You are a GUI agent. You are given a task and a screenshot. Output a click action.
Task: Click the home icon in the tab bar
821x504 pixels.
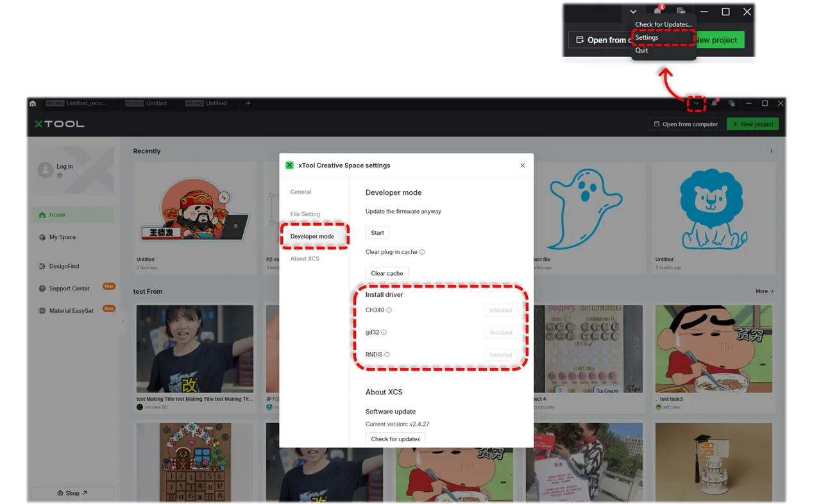tap(33, 103)
